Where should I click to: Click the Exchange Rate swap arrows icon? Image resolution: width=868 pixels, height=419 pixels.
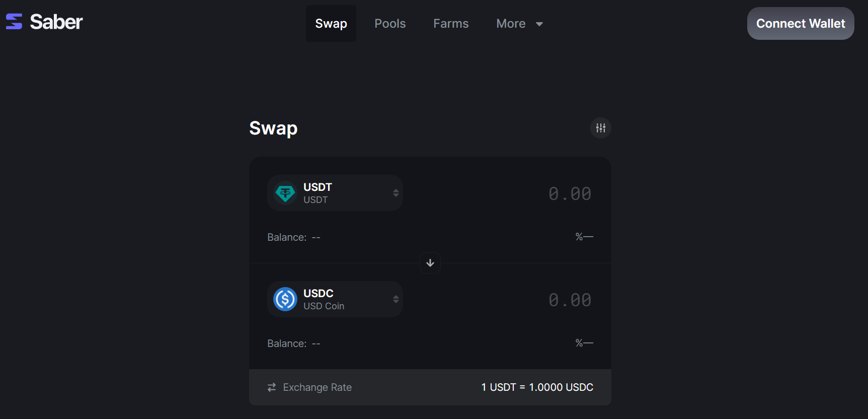(x=272, y=387)
